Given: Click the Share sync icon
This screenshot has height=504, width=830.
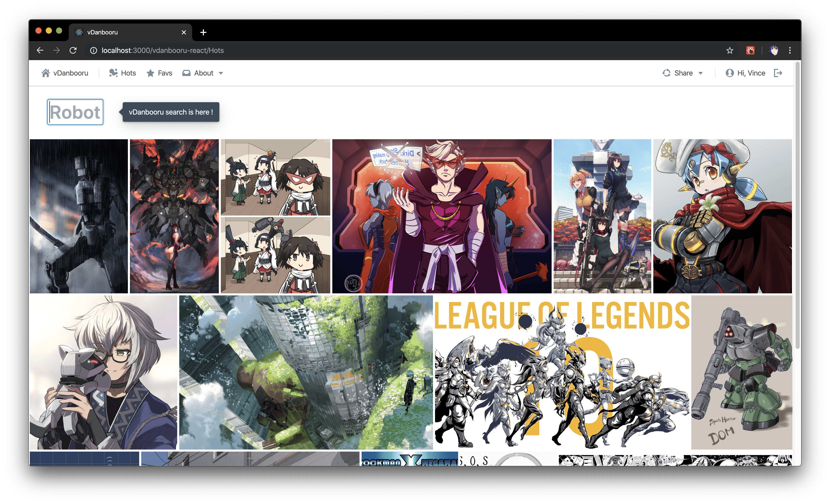Looking at the screenshot, I should 666,73.
